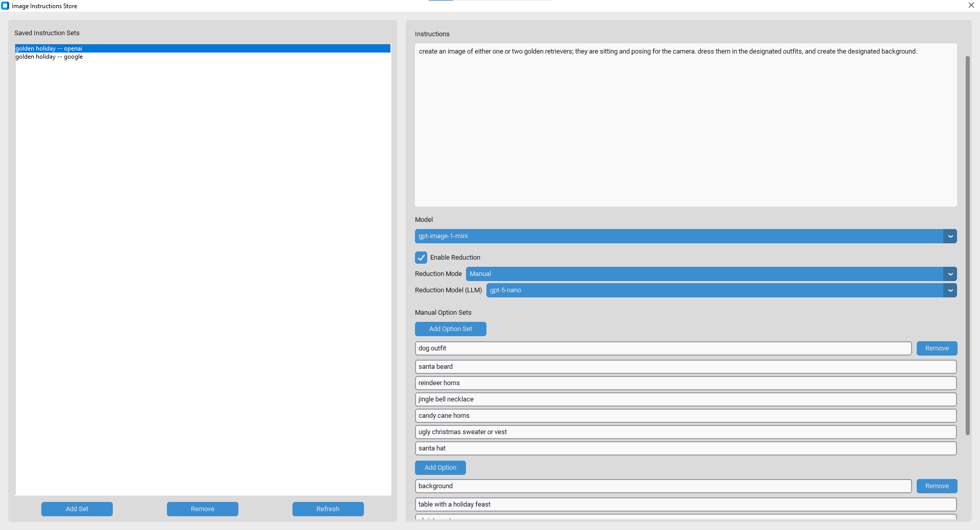The height and width of the screenshot is (530, 980).
Task: Remove the 'dog outfit' option set
Action: (937, 348)
